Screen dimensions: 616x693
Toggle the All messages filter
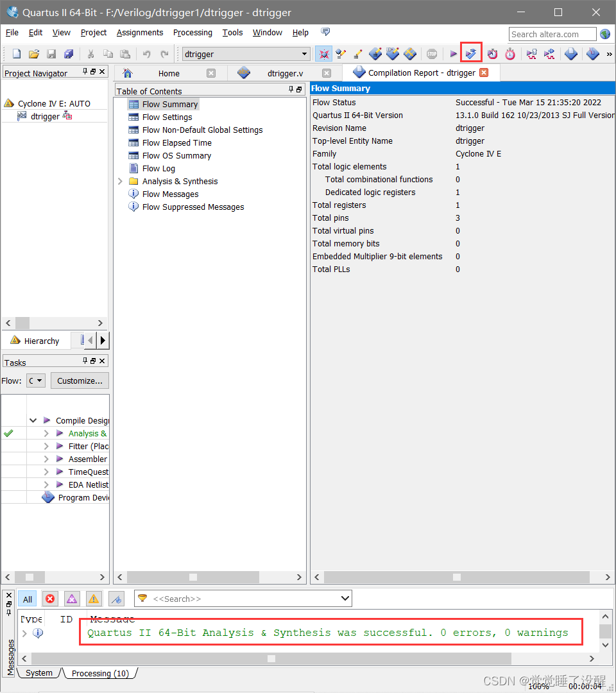click(x=28, y=599)
